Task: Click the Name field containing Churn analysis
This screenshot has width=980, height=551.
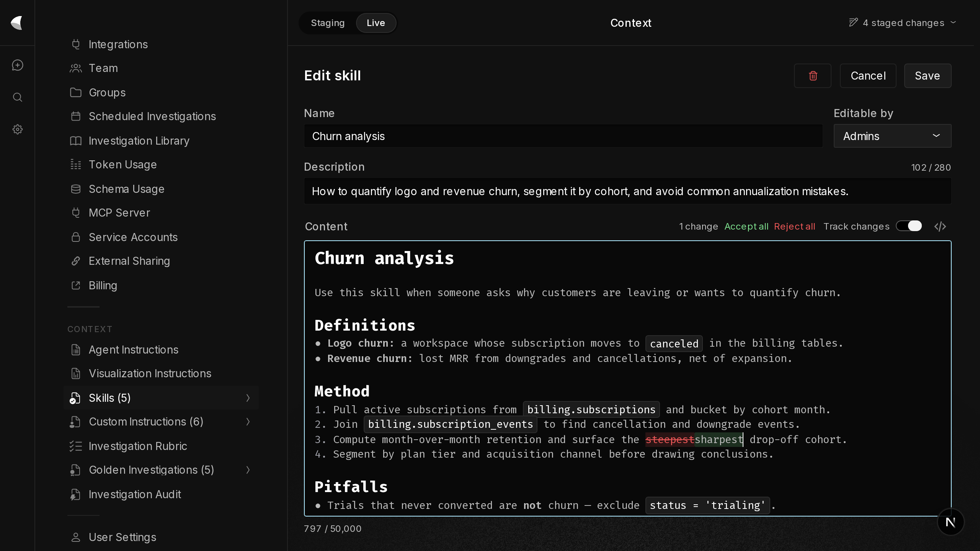Action: 563,136
